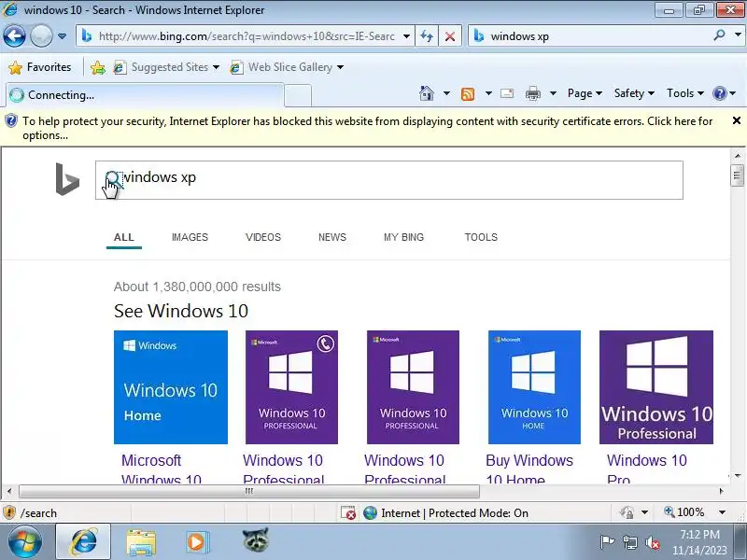The height and width of the screenshot is (560, 747).
Task: Close the yellow security information bar
Action: [x=737, y=120]
